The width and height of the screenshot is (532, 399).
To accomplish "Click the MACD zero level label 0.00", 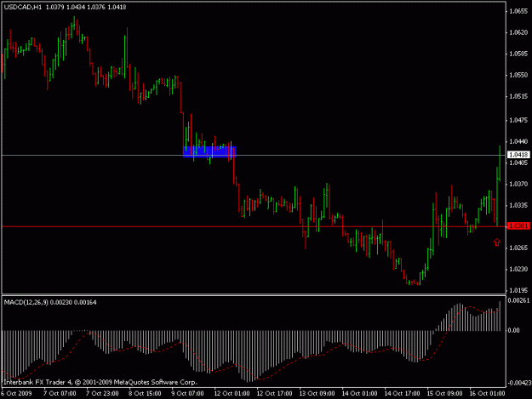I will 513,330.
